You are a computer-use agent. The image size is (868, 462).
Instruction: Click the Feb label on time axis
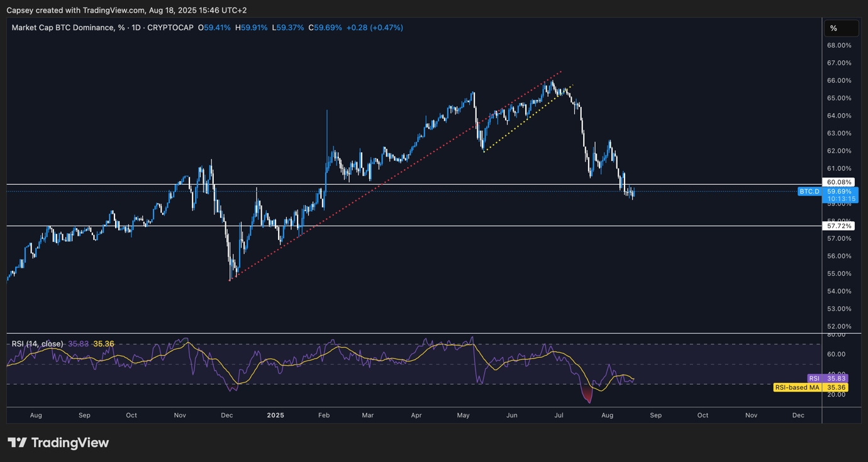coord(324,415)
